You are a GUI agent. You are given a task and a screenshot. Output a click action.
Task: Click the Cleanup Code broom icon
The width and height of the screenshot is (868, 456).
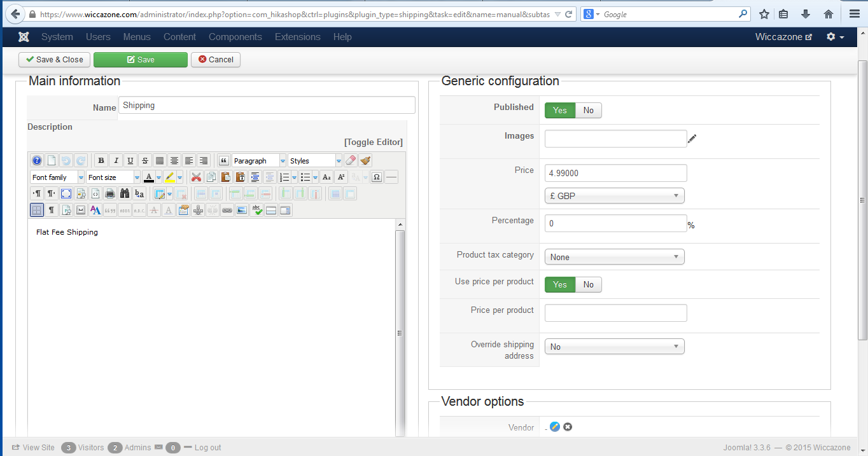(x=365, y=161)
